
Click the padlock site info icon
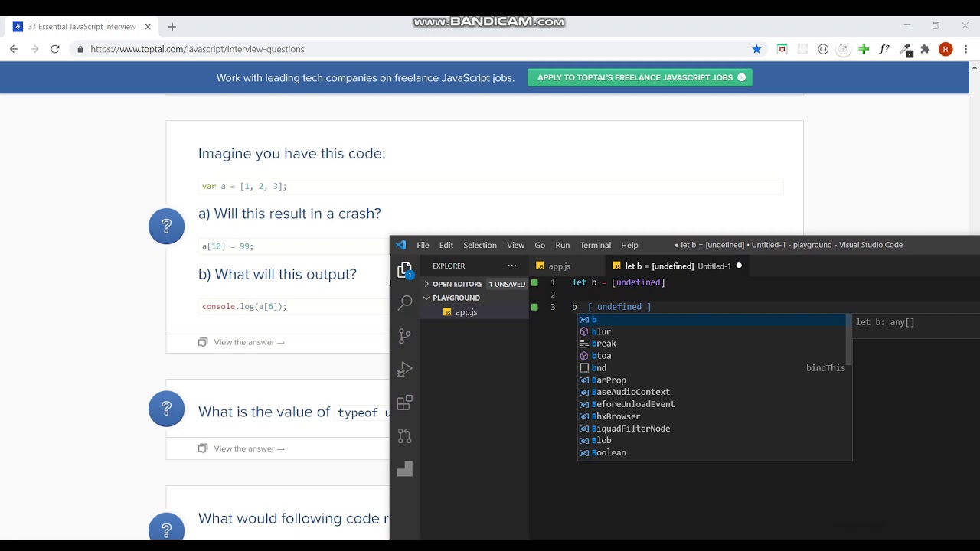point(80,49)
